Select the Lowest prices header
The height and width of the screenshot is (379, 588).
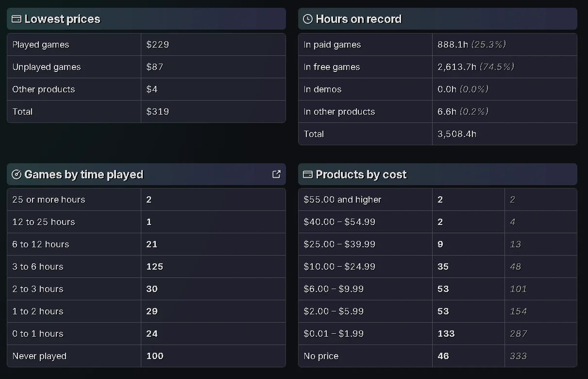pyautogui.click(x=146, y=19)
